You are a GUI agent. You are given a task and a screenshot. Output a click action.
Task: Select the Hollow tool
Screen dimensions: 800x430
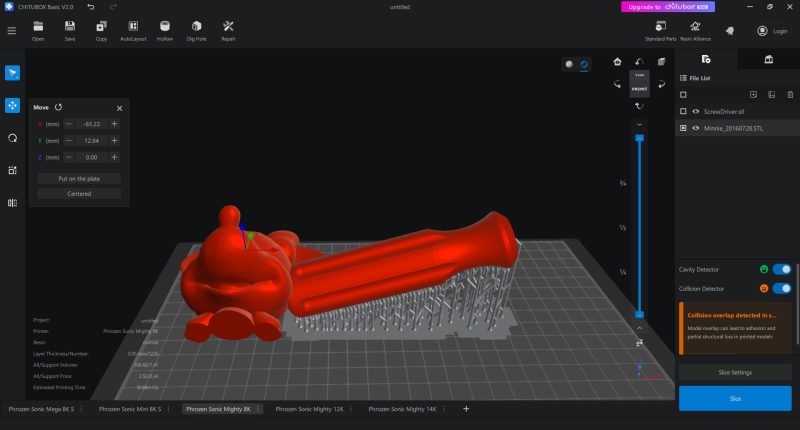coord(165,31)
